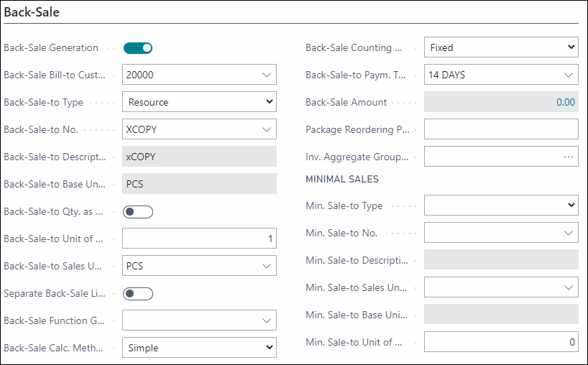Open the Back-Sale-to No. XCOPY lookup chevron
This screenshot has width=588, height=365.
coord(267,129)
